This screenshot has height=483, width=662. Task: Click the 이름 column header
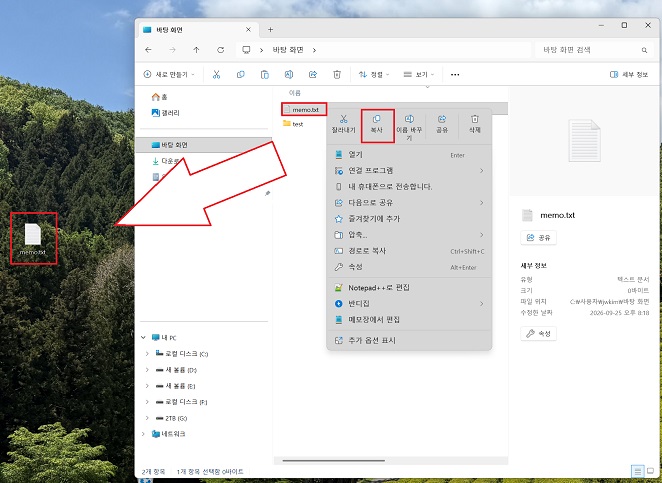(295, 93)
